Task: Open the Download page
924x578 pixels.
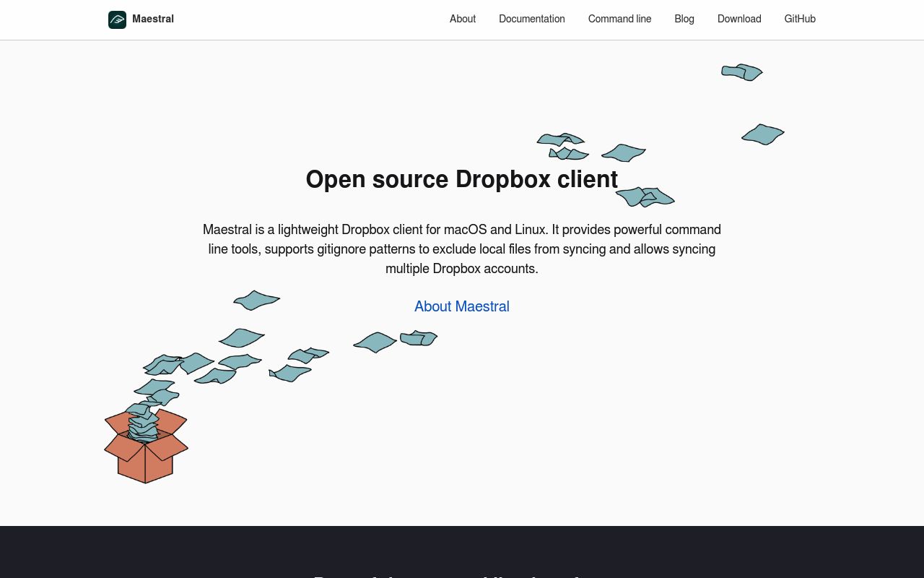Action: click(x=739, y=19)
